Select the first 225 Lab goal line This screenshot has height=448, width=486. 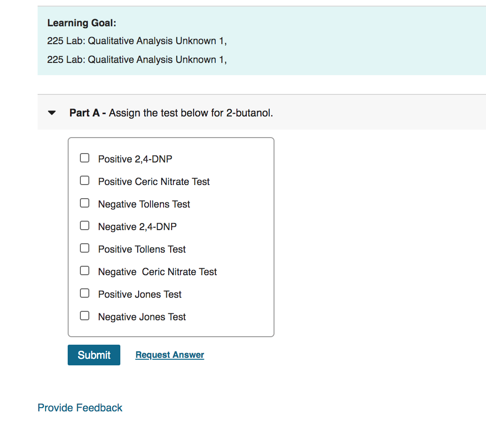(x=136, y=41)
